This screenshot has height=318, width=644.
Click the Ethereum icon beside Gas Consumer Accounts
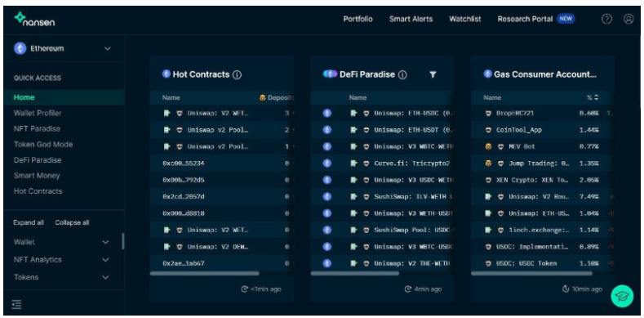[x=487, y=74]
